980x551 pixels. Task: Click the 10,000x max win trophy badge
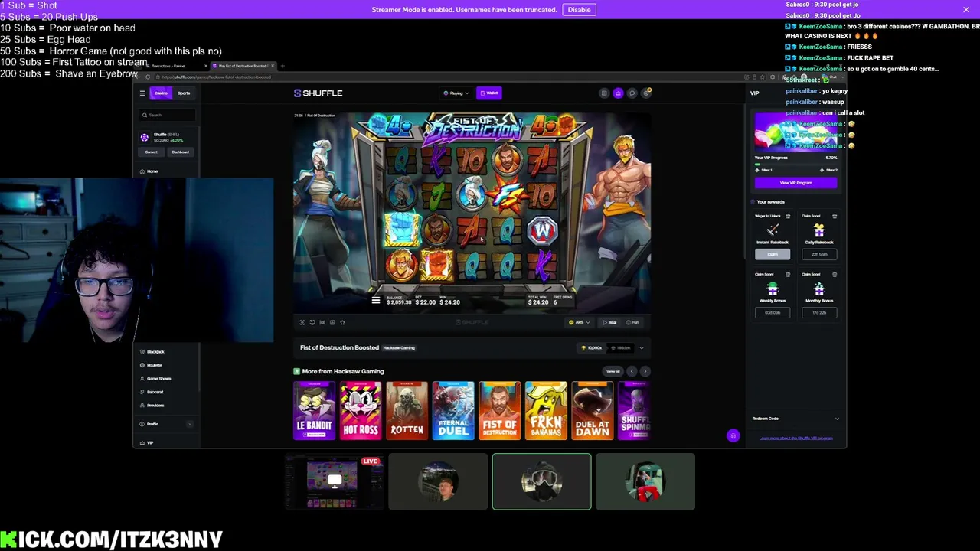(x=592, y=348)
